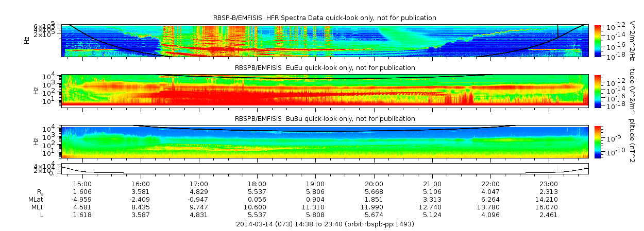Click the vertical black marker in HFR spectrogram

(x=558, y=31)
